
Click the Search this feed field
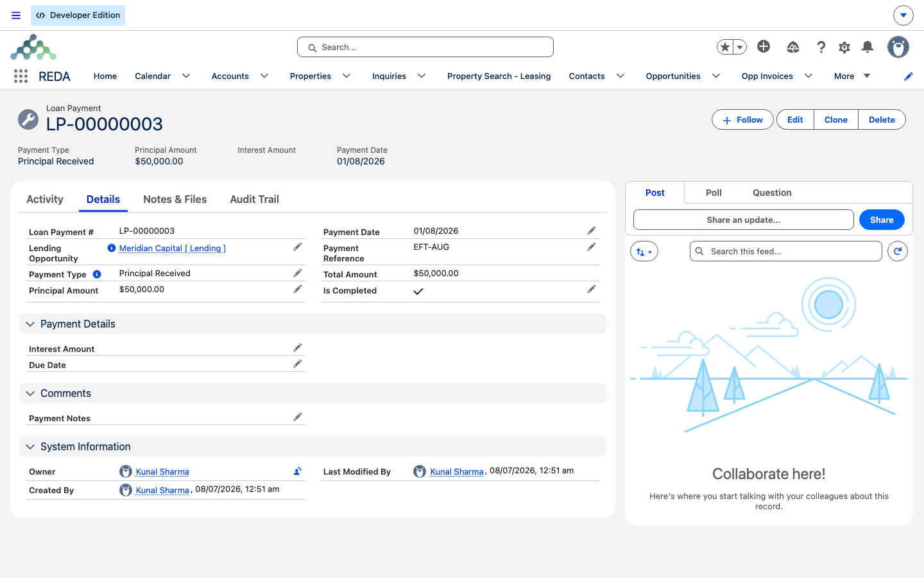click(786, 251)
